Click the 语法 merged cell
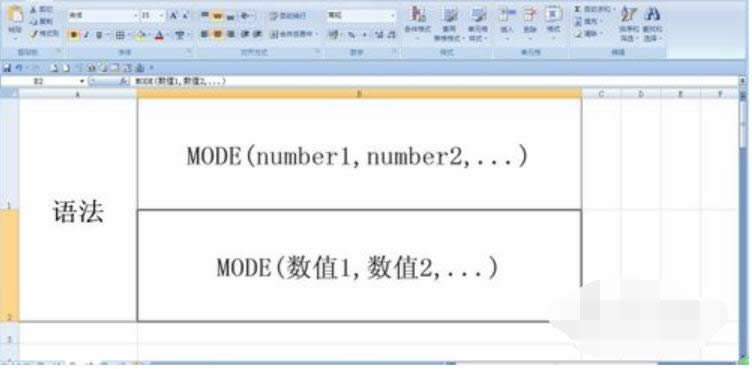The image size is (752, 369). [x=78, y=210]
